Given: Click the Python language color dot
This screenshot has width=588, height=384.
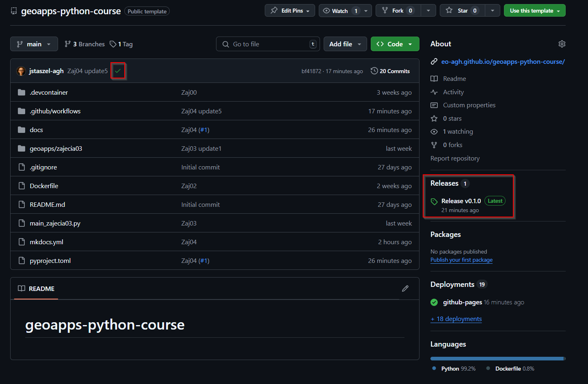Looking at the screenshot, I should [x=434, y=369].
